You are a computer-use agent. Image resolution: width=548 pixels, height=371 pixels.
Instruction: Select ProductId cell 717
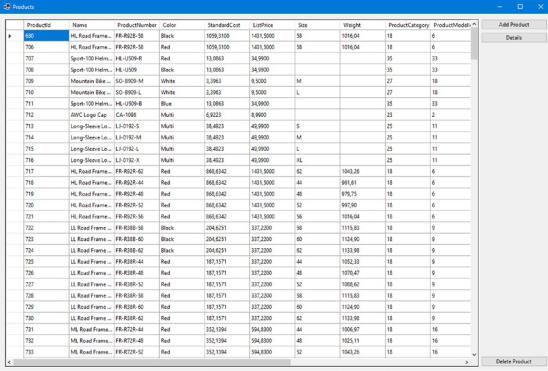pos(46,171)
